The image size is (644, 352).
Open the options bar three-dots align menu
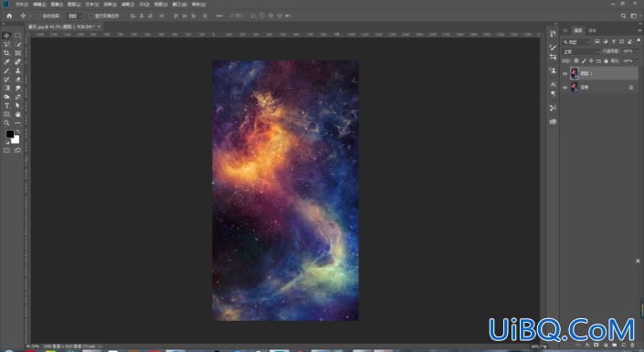pyautogui.click(x=219, y=16)
